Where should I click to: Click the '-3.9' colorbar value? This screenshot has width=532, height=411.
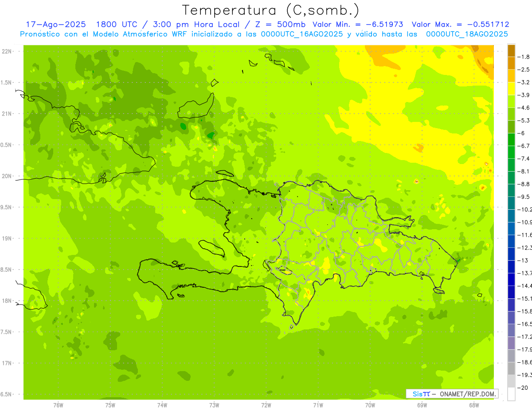[524, 95]
